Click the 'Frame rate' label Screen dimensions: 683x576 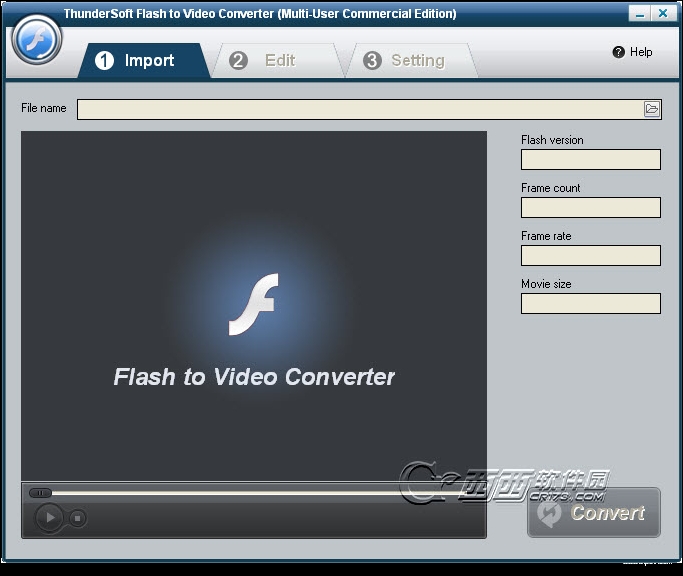pyautogui.click(x=546, y=236)
